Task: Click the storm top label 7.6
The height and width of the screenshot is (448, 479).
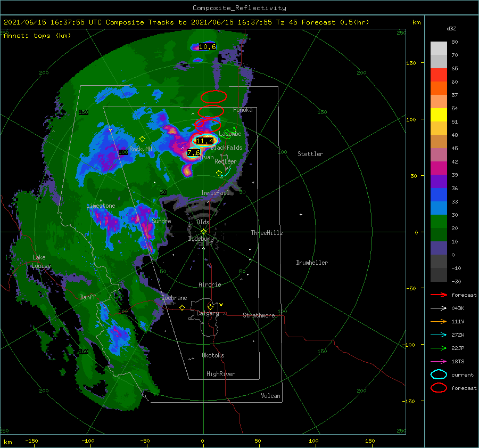Action: [x=194, y=152]
